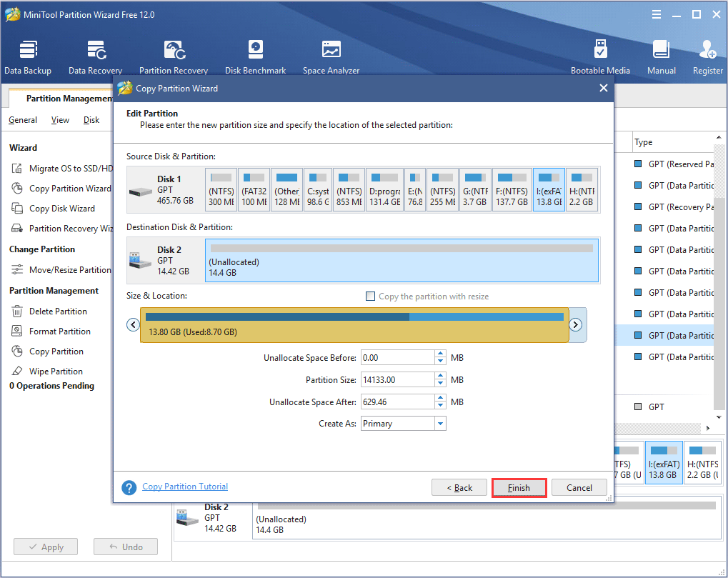Start the Disk Benchmark tool
Viewport: 728px width, 578px height.
255,57
